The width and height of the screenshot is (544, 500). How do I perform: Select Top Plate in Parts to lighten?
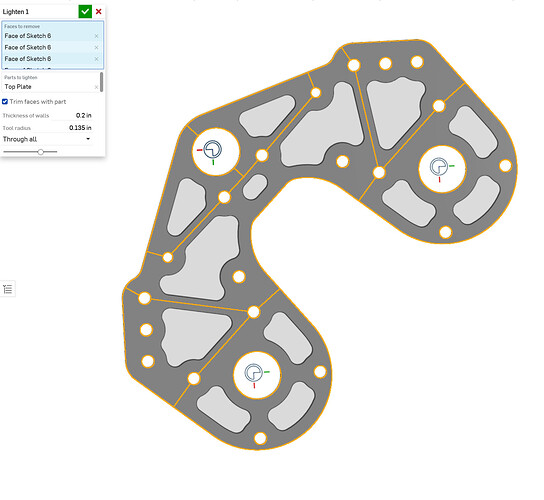pos(18,87)
